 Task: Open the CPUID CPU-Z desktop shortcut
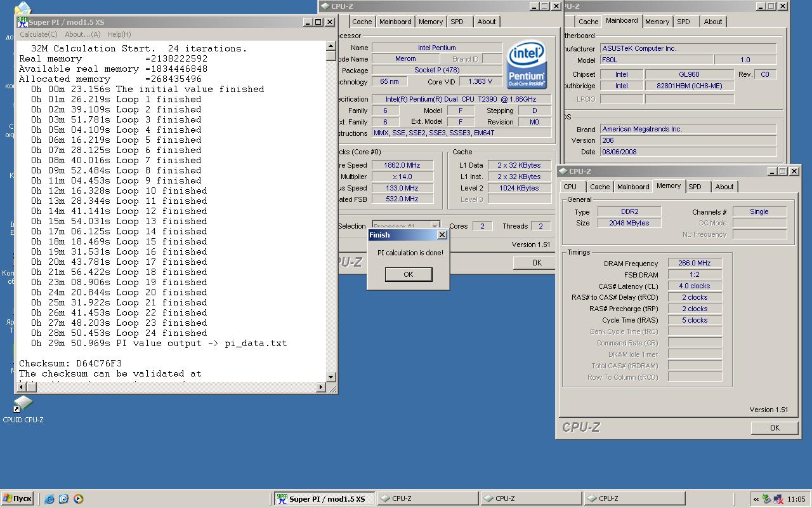click(23, 410)
